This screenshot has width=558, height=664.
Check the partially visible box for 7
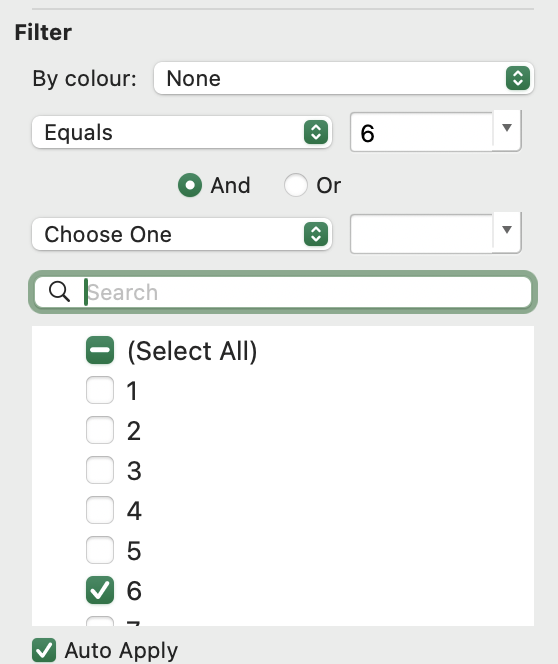click(x=100, y=621)
